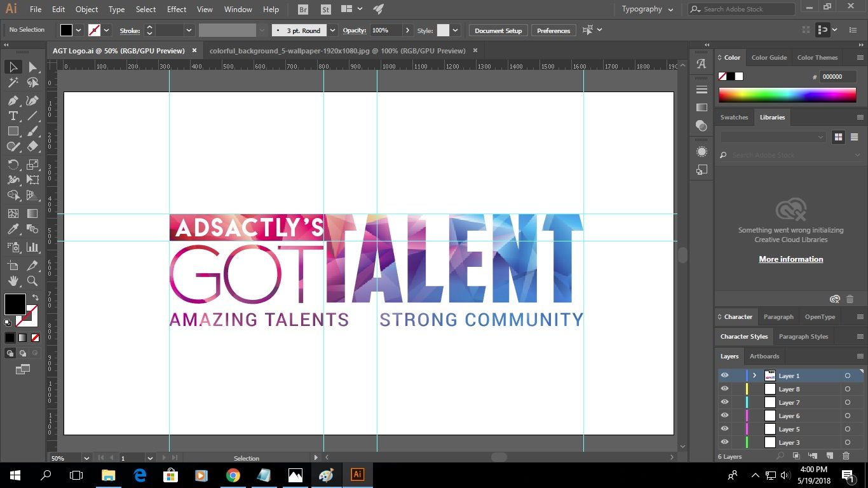Select the Rotate tool
The height and width of the screenshot is (488, 868).
pyautogui.click(x=13, y=165)
